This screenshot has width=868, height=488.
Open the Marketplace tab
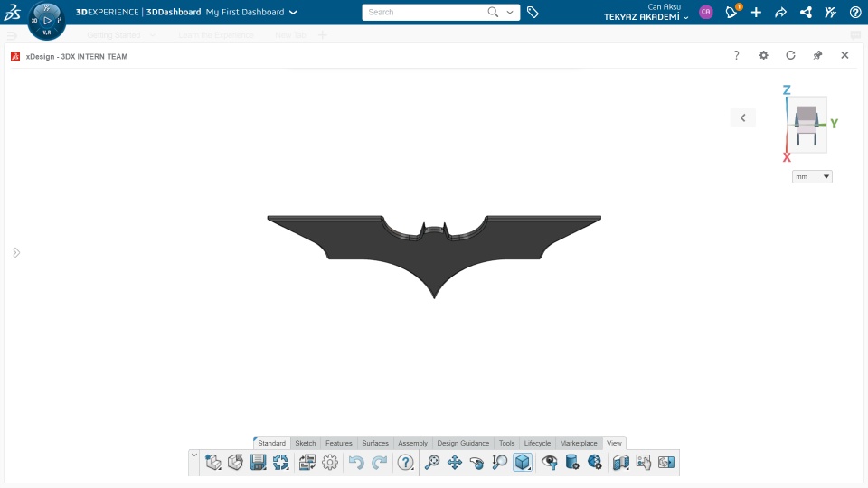pos(579,443)
